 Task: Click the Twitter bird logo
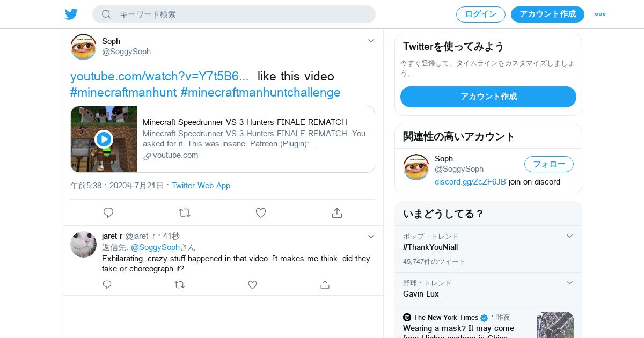(x=71, y=14)
